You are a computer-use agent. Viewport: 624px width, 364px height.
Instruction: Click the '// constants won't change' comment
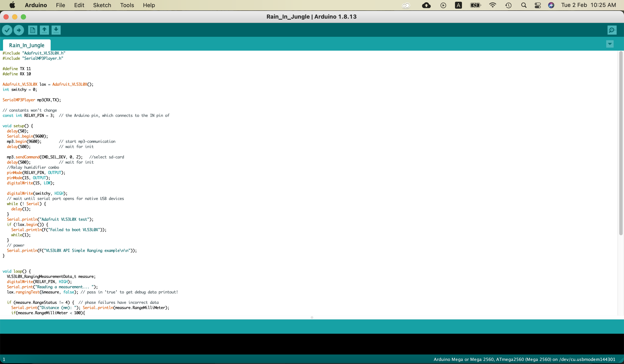pyautogui.click(x=30, y=110)
